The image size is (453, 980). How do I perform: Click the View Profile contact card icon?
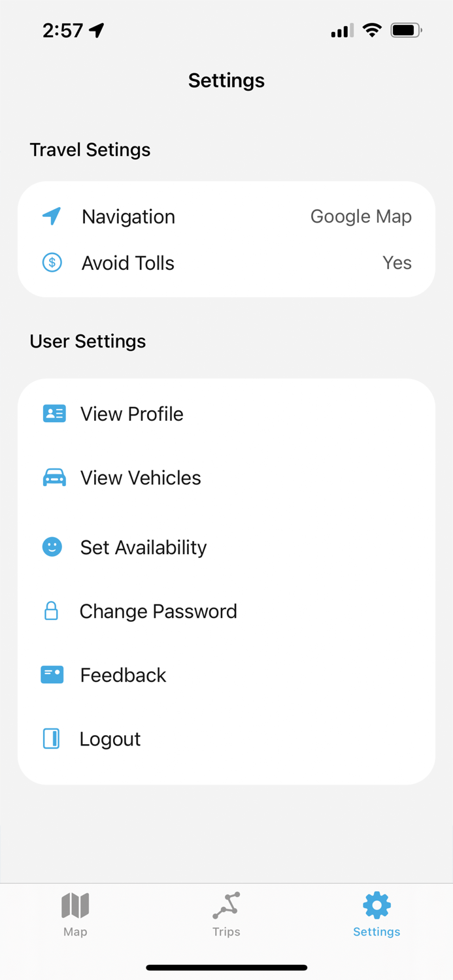coord(54,413)
